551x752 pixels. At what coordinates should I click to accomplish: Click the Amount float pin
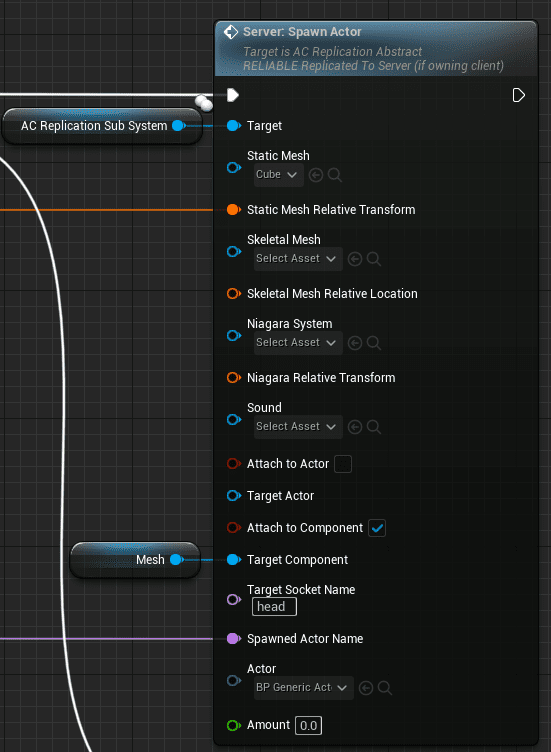(x=234, y=725)
